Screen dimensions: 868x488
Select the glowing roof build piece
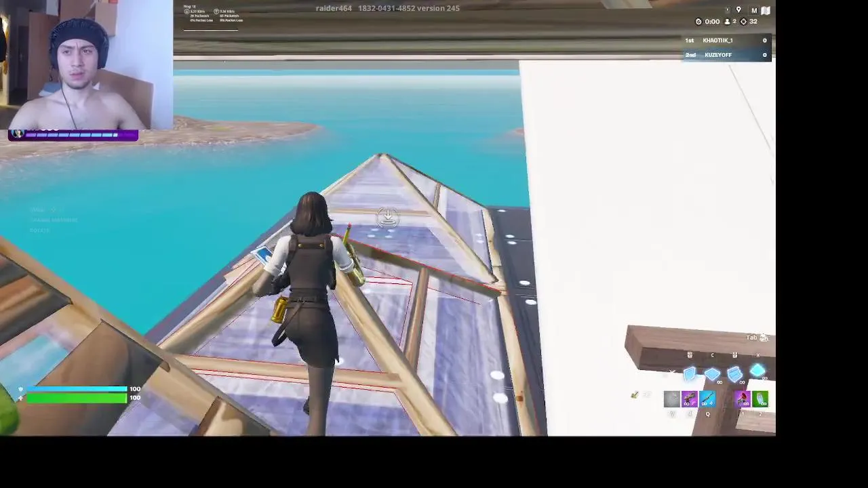click(x=757, y=371)
